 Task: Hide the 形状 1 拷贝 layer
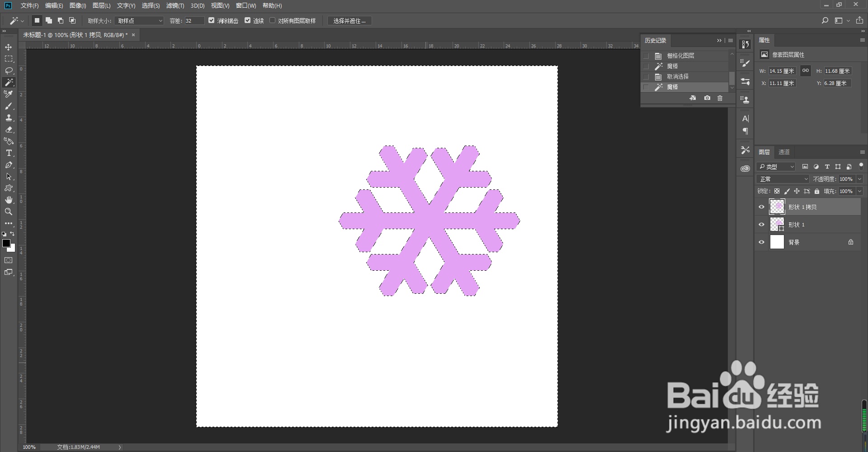click(761, 207)
